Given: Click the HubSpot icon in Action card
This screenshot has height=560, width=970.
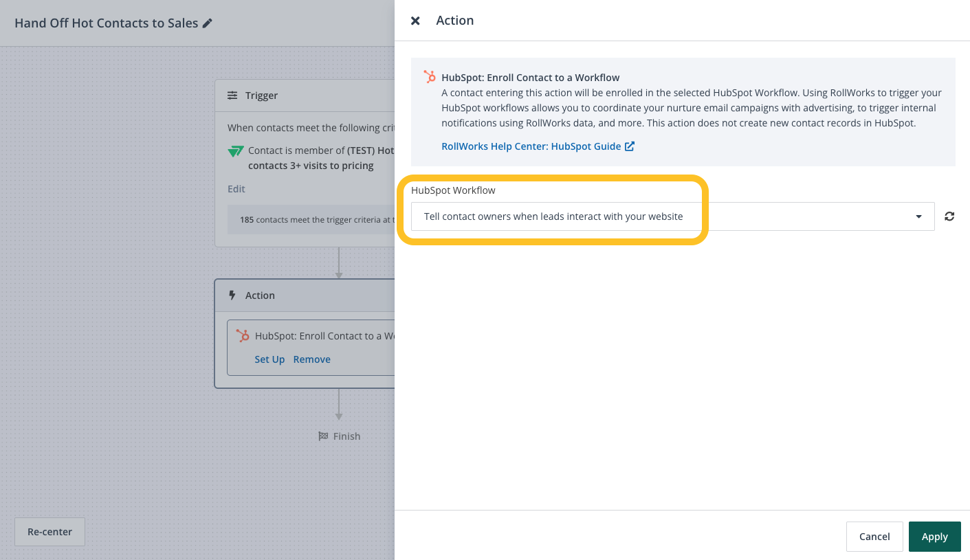Looking at the screenshot, I should point(243,336).
